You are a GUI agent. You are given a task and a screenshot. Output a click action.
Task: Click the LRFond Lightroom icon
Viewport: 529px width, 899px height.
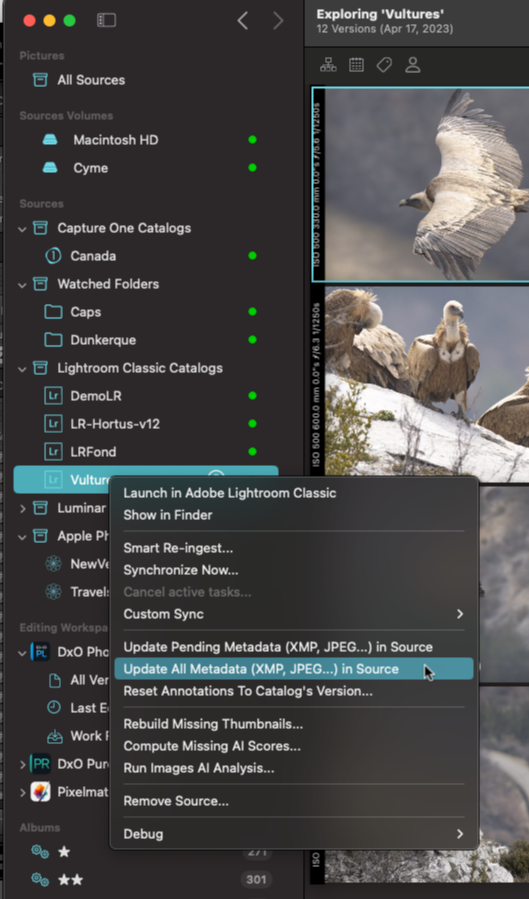point(53,452)
